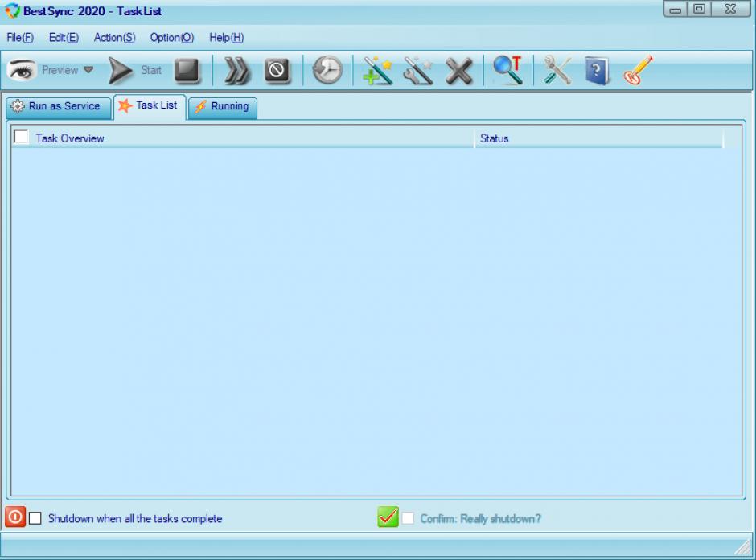The width and height of the screenshot is (756, 560).
Task: Close the BestSync window
Action: point(730,9)
